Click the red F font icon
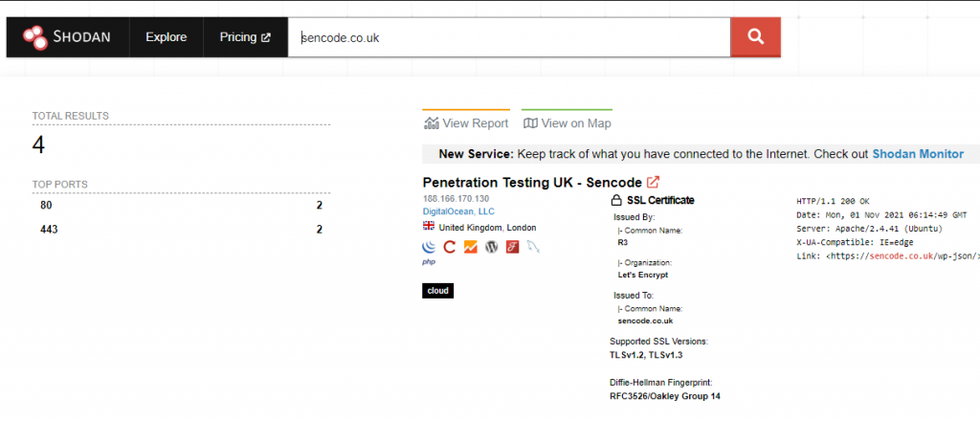Image resolution: width=980 pixels, height=421 pixels. pos(513,247)
